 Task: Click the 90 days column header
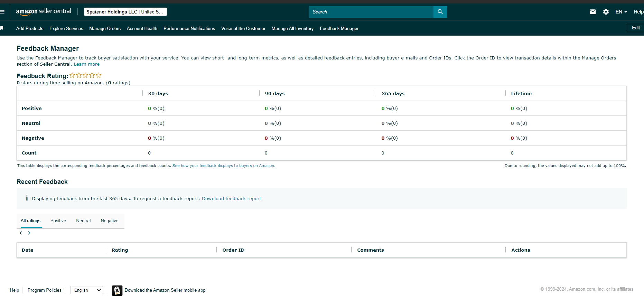pos(275,93)
